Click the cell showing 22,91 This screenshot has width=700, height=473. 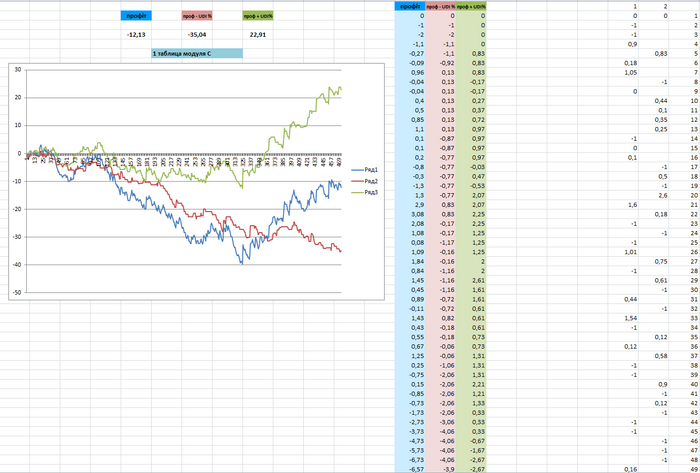pos(258,35)
